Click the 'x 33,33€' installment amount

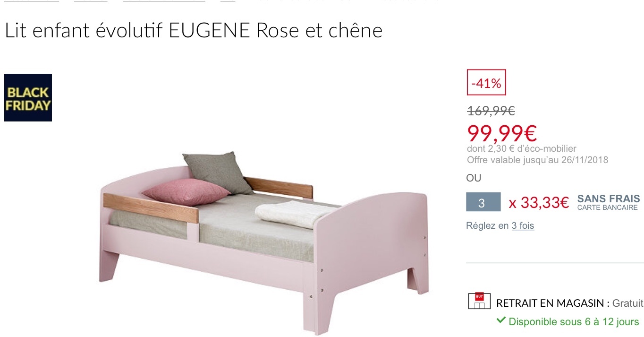[539, 203]
